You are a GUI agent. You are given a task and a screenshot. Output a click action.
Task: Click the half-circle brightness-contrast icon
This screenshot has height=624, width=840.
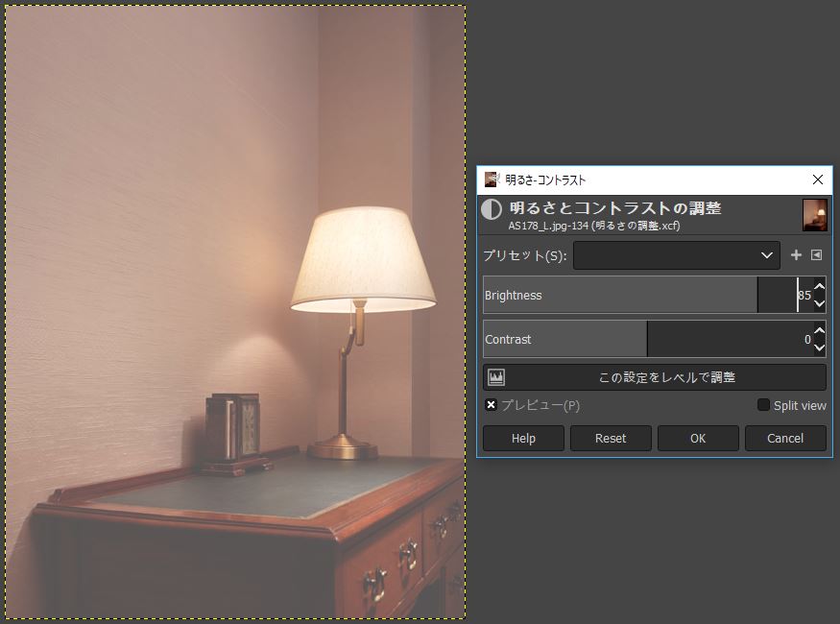tap(491, 209)
